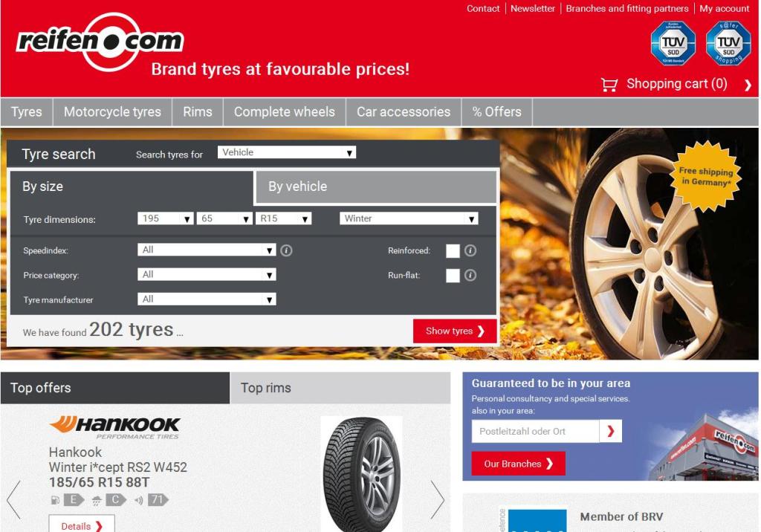
Task: Open aspect ratio 65 dropdown
Action: pos(224,218)
